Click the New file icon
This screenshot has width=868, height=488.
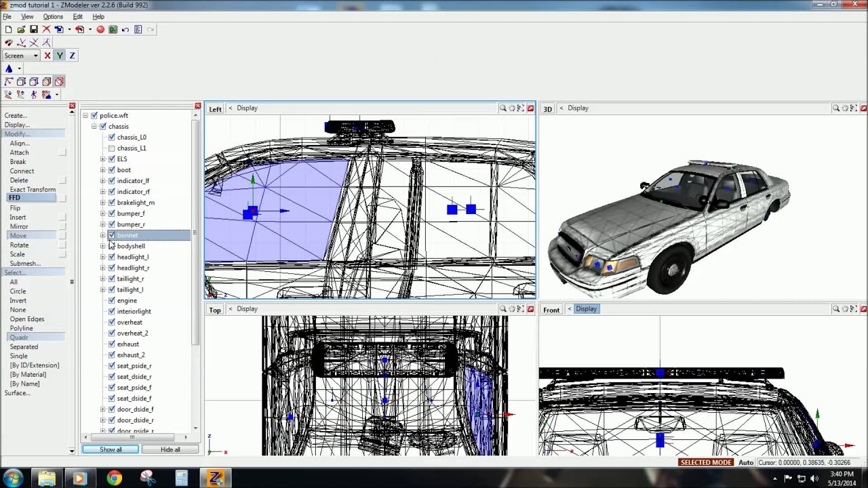click(x=8, y=29)
